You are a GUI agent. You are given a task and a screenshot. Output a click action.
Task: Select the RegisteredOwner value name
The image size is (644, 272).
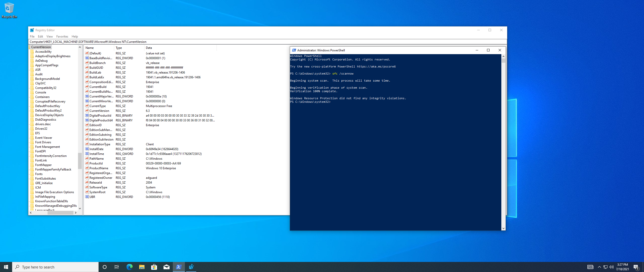pyautogui.click(x=101, y=178)
